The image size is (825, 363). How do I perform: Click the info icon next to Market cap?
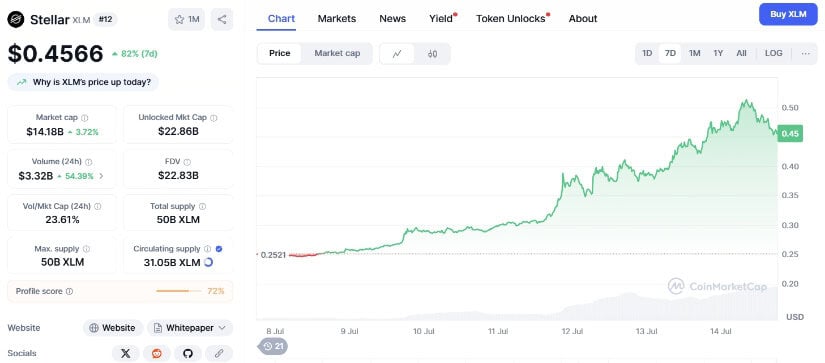85,118
